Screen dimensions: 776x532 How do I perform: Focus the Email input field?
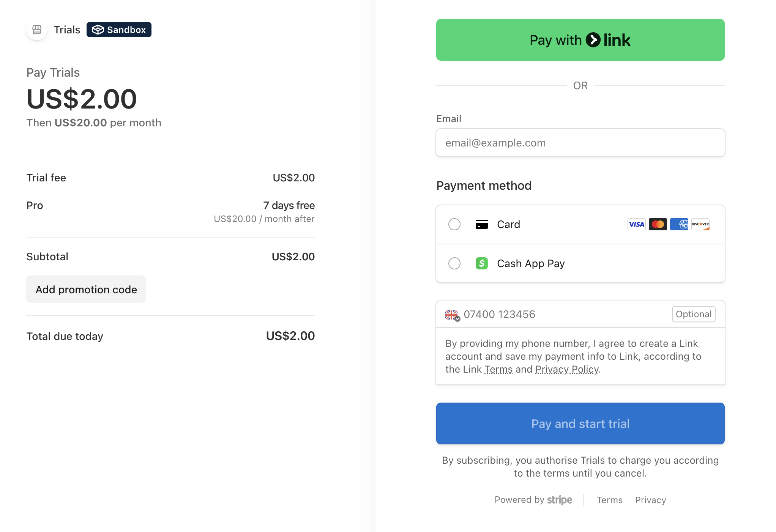[x=580, y=143]
